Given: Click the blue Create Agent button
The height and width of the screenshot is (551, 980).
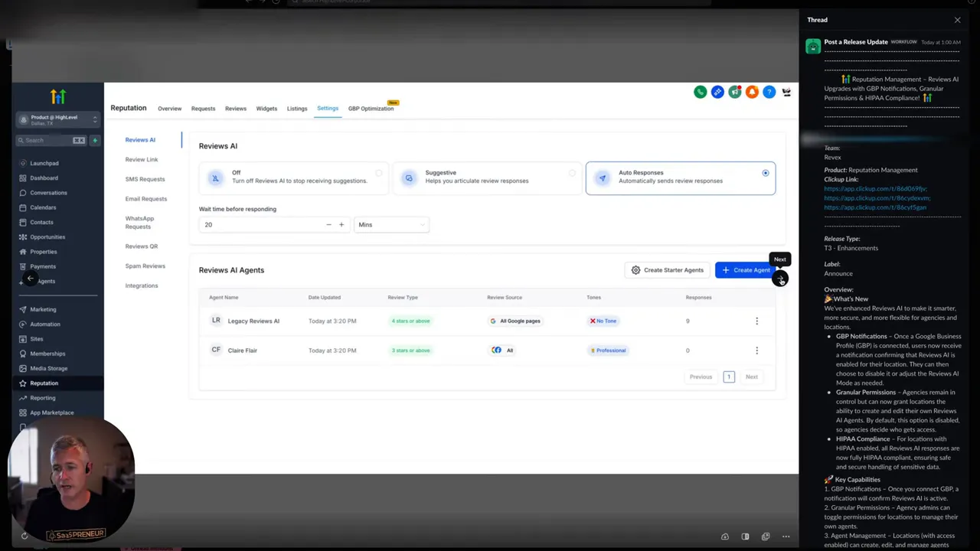Looking at the screenshot, I should pos(746,270).
